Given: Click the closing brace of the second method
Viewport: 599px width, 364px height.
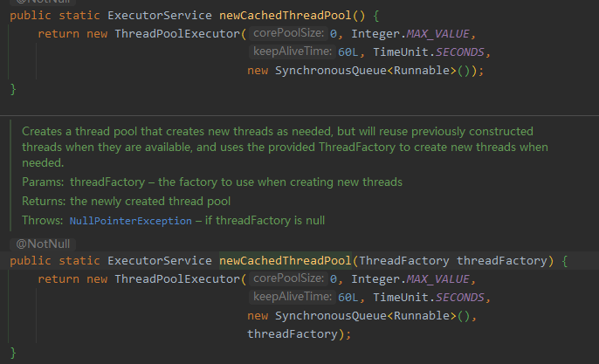Looking at the screenshot, I should pyautogui.click(x=13, y=352).
